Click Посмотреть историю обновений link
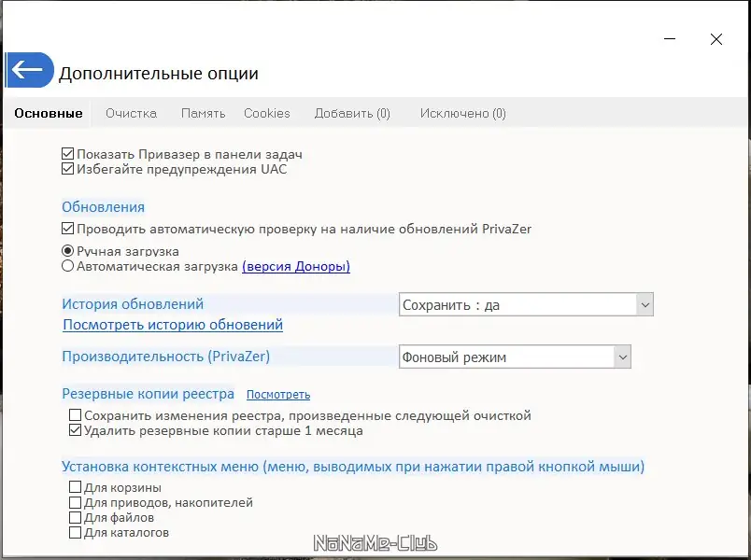The image size is (751, 560). point(173,325)
